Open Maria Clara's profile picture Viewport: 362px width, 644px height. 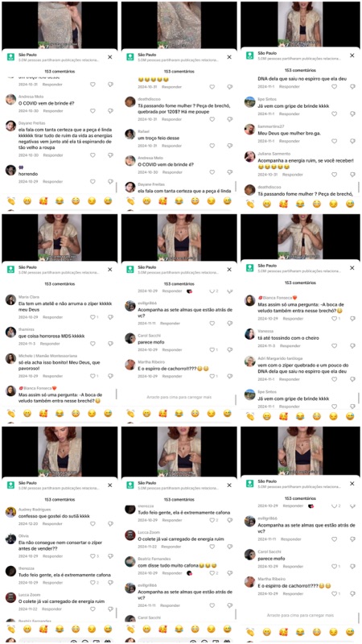pyautogui.click(x=11, y=299)
